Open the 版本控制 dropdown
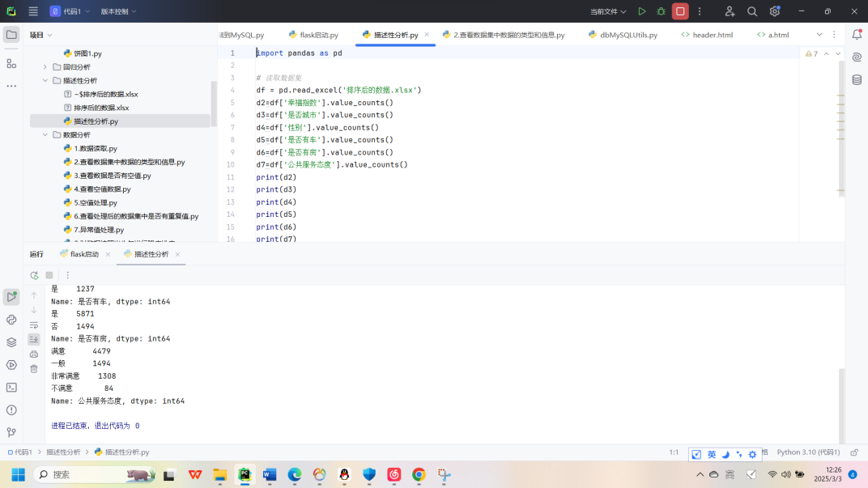The image size is (868, 488). (x=118, y=11)
